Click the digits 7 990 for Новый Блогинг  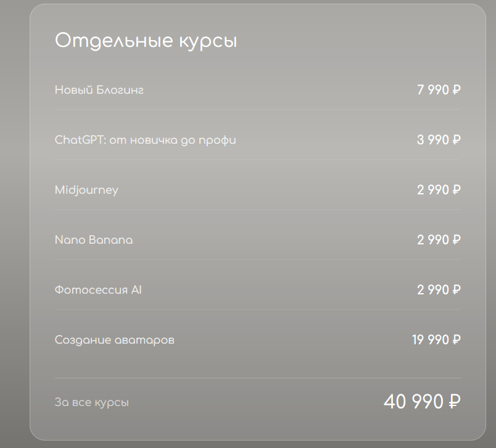tap(432, 90)
